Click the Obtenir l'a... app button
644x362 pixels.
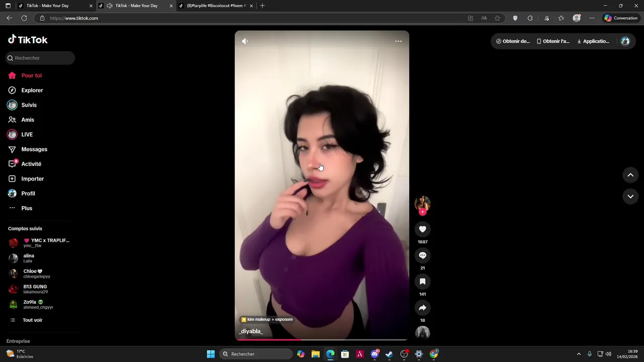coord(553,41)
